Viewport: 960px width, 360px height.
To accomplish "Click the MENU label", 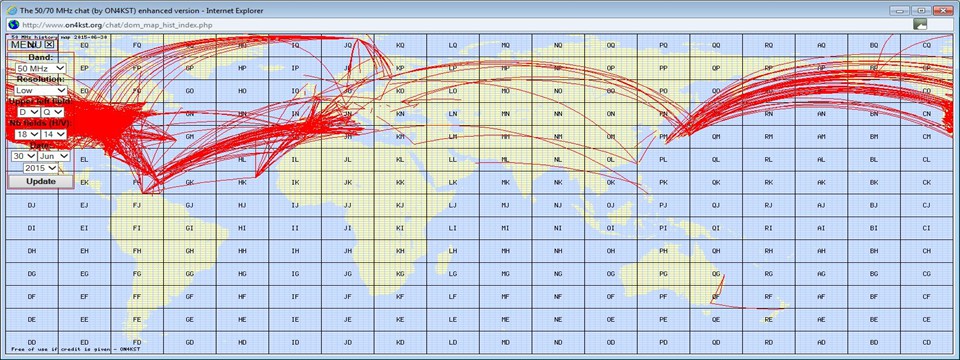I will click(27, 45).
